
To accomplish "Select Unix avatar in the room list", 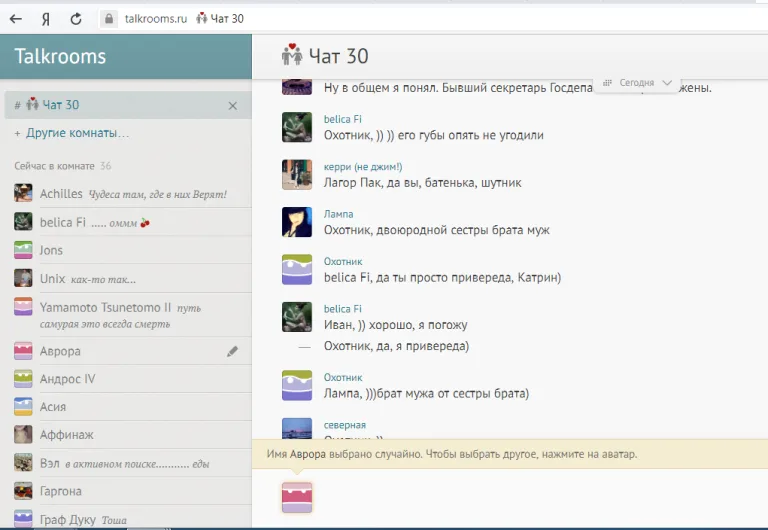I will (x=23, y=278).
